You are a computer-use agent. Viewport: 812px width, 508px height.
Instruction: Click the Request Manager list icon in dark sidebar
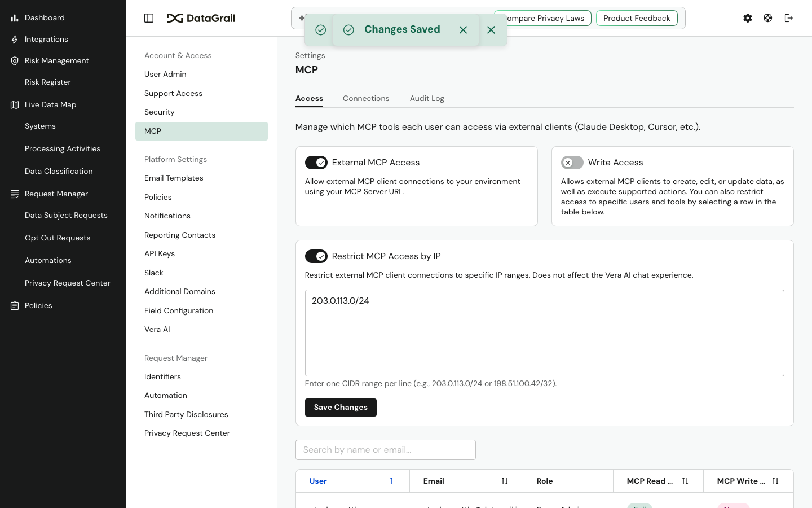click(x=15, y=194)
